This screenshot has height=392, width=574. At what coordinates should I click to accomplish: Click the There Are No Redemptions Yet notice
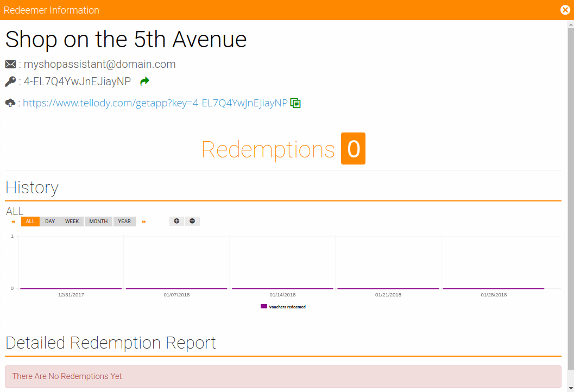pos(283,376)
